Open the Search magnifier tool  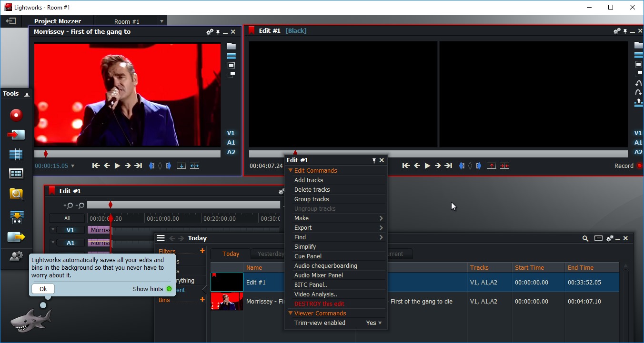pos(16,194)
